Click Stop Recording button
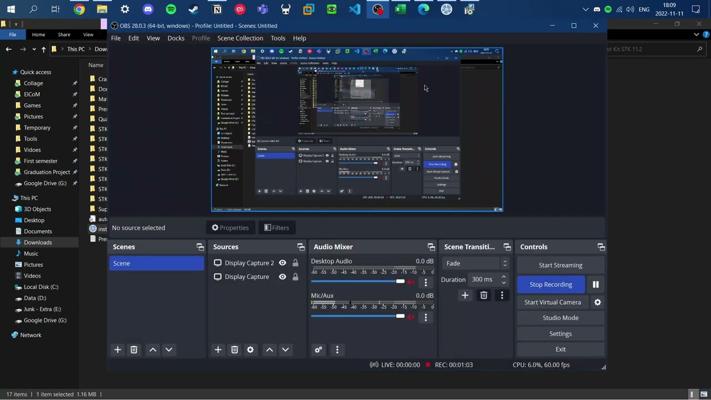Viewport: 711px width, 400px height. coord(551,284)
